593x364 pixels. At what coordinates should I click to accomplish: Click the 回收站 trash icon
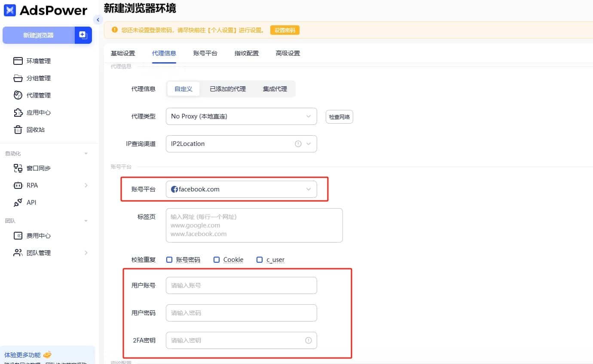click(x=18, y=130)
